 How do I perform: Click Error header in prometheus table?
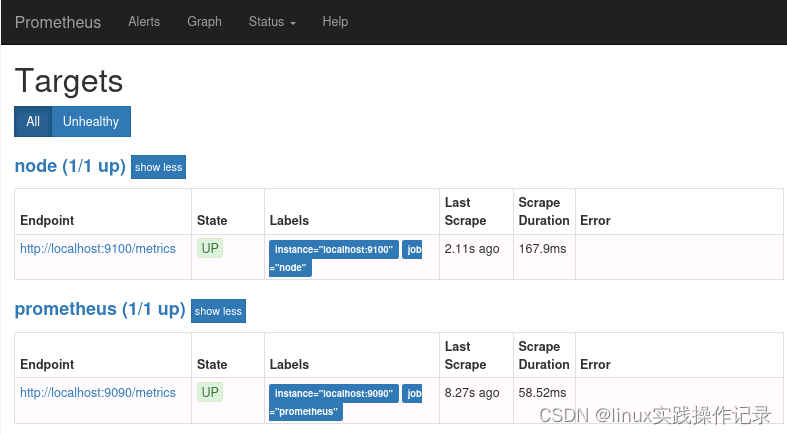point(595,364)
